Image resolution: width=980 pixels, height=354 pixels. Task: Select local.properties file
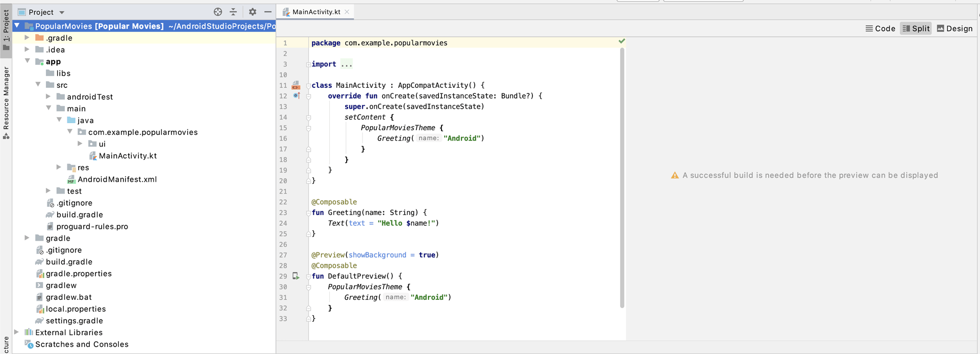point(76,309)
